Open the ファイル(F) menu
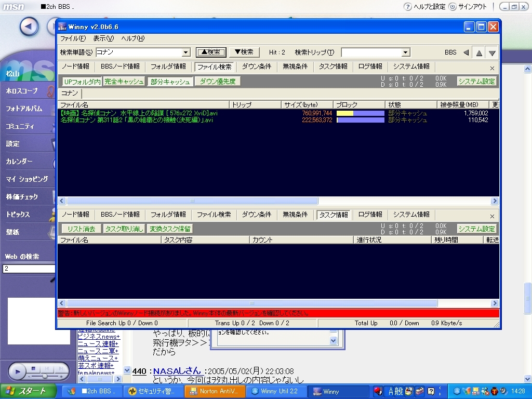532x399 pixels. 73,38
